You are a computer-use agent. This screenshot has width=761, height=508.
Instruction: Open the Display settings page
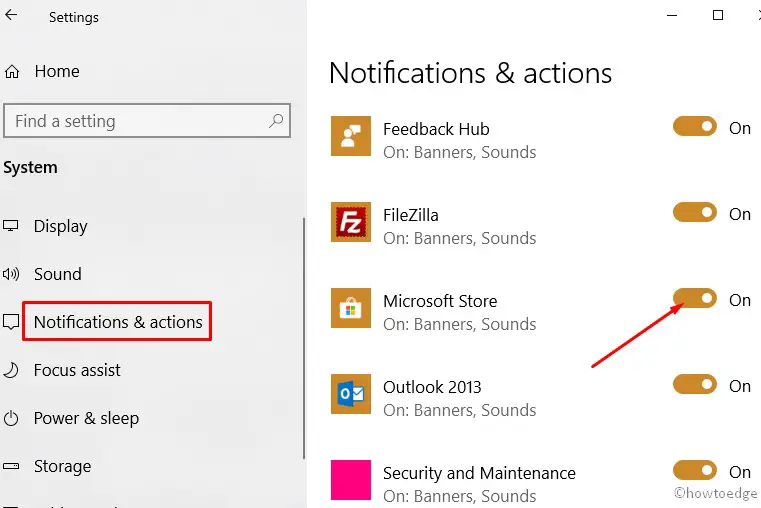click(x=60, y=226)
